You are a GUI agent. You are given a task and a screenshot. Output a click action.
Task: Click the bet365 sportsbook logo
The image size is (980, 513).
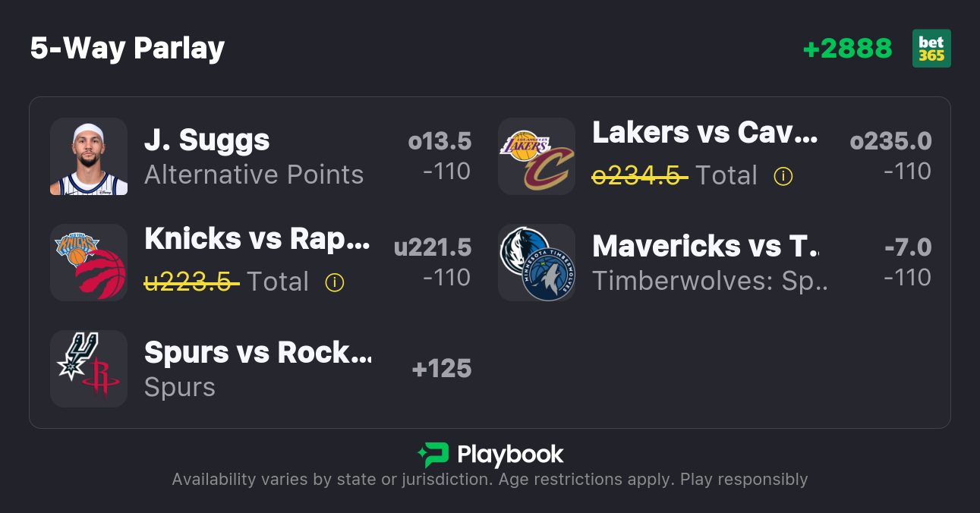pyautogui.click(x=931, y=49)
